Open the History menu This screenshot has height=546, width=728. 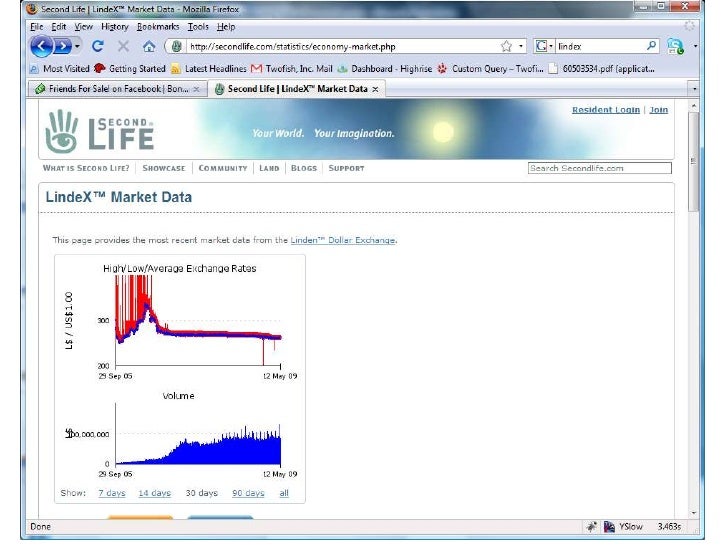coord(115,27)
